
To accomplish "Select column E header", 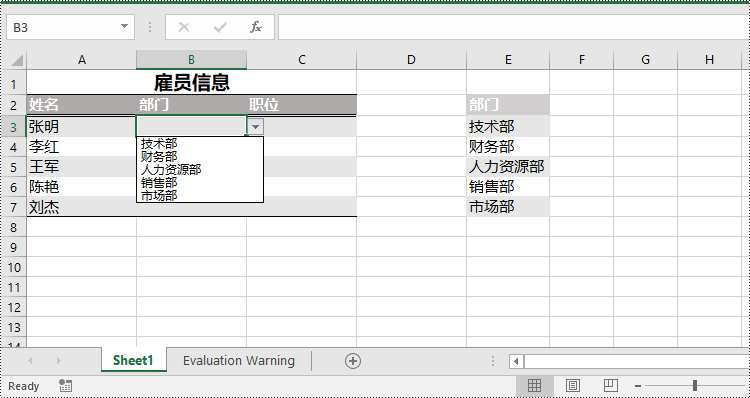I will point(508,60).
